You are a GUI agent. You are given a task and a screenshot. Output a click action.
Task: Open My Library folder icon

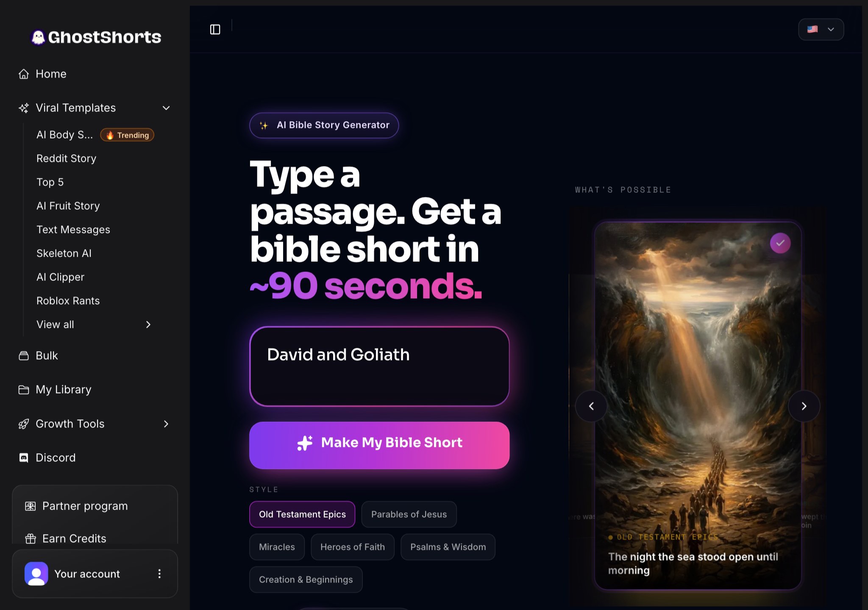click(24, 390)
